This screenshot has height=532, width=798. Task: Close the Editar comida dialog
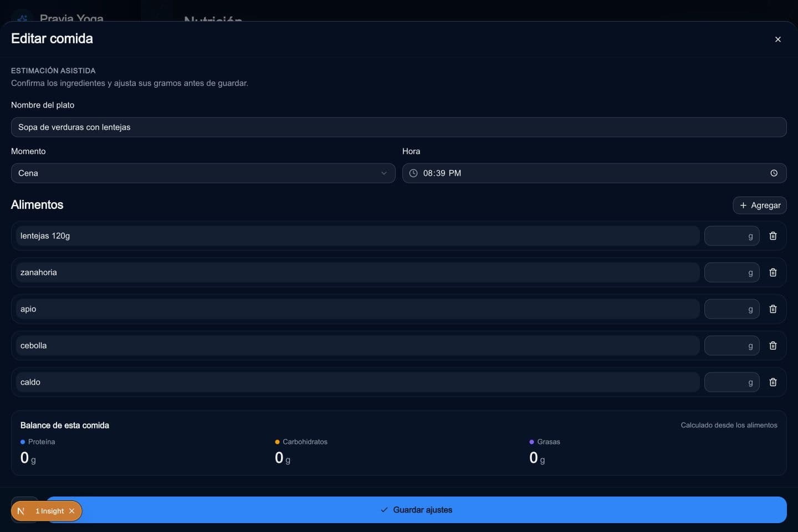[x=778, y=39]
